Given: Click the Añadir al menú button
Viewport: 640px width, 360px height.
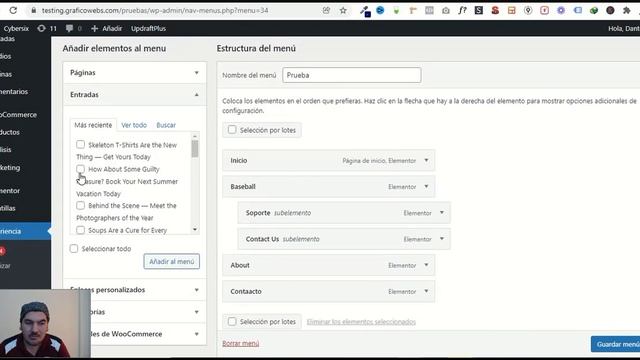Looking at the screenshot, I should 171,261.
